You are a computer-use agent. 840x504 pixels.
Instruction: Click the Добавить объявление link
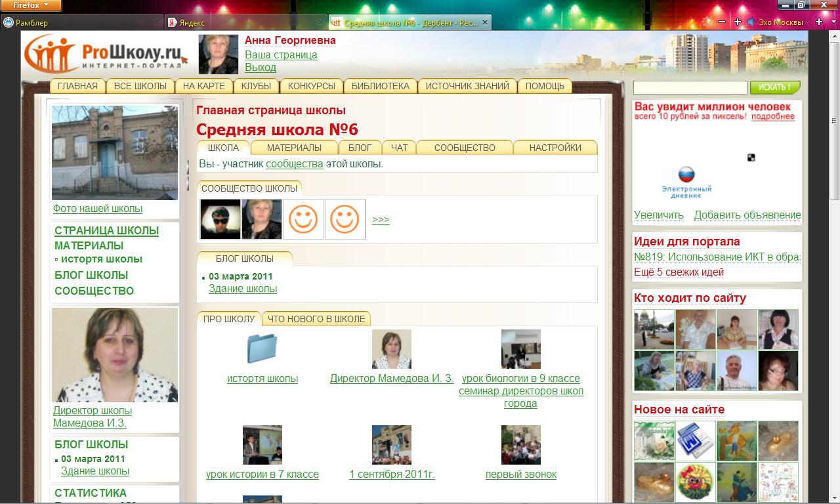point(747,215)
